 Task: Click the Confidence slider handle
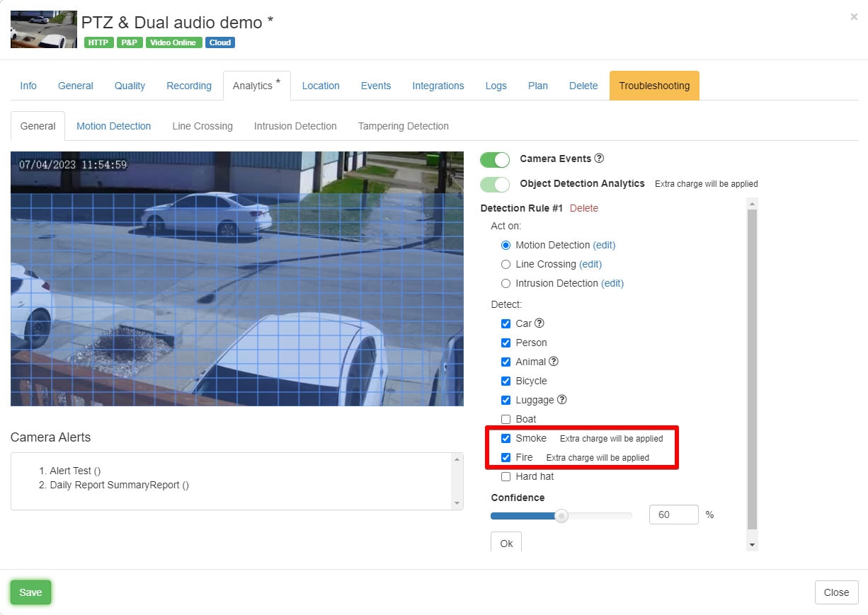tap(561, 516)
